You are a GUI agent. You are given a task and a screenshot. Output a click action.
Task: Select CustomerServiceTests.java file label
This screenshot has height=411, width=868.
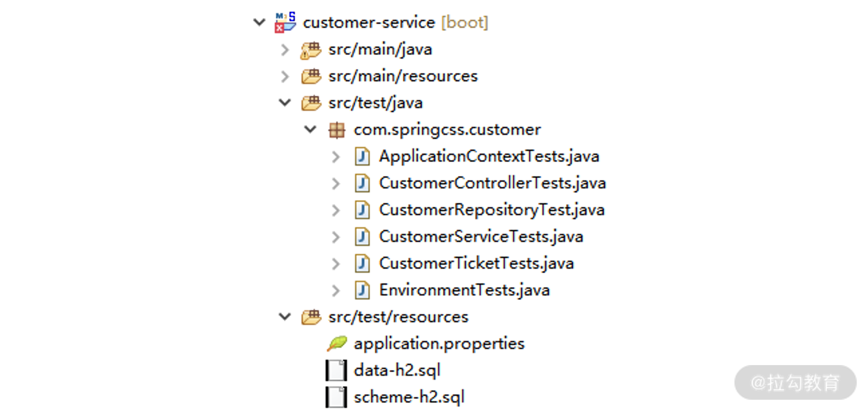[481, 237]
